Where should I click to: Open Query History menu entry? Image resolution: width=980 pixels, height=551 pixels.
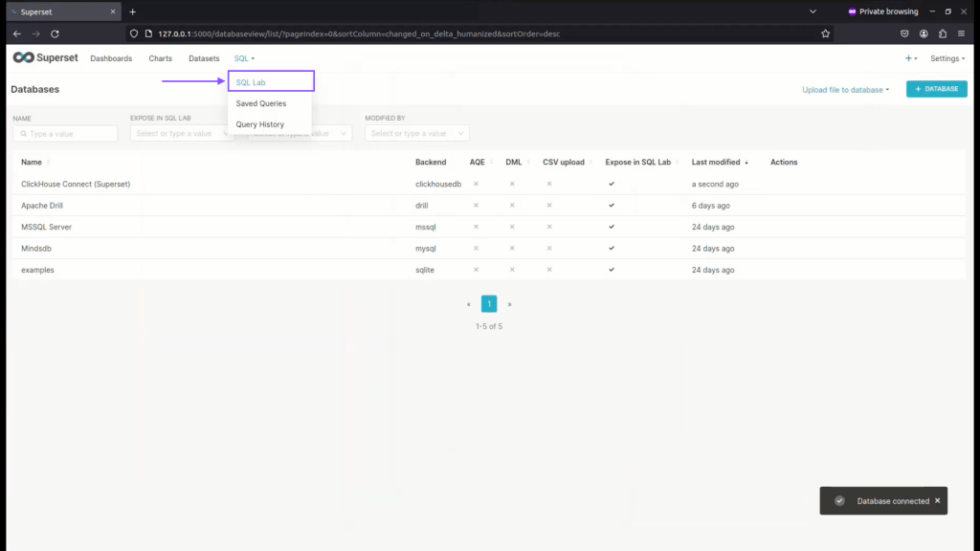259,124
